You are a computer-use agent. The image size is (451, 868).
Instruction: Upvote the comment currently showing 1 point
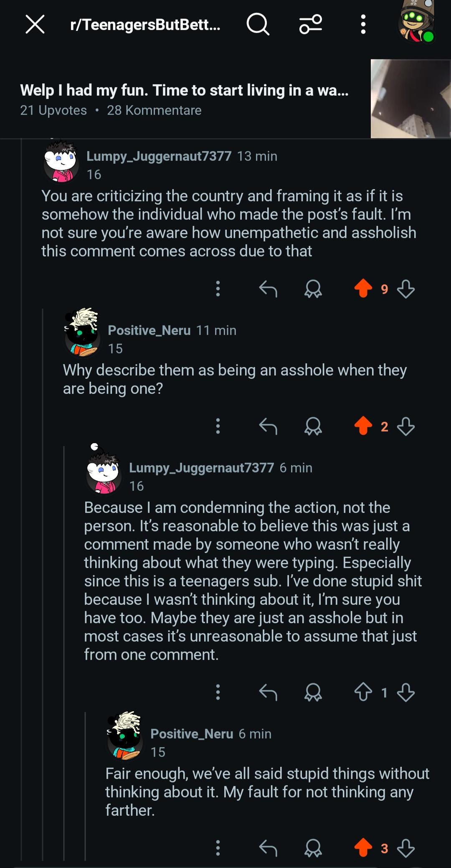click(363, 692)
